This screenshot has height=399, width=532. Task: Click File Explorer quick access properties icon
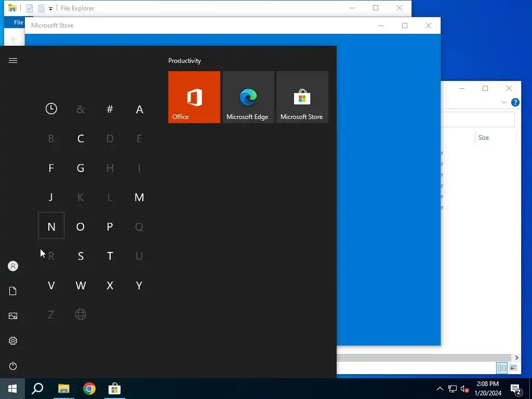[x=30, y=8]
